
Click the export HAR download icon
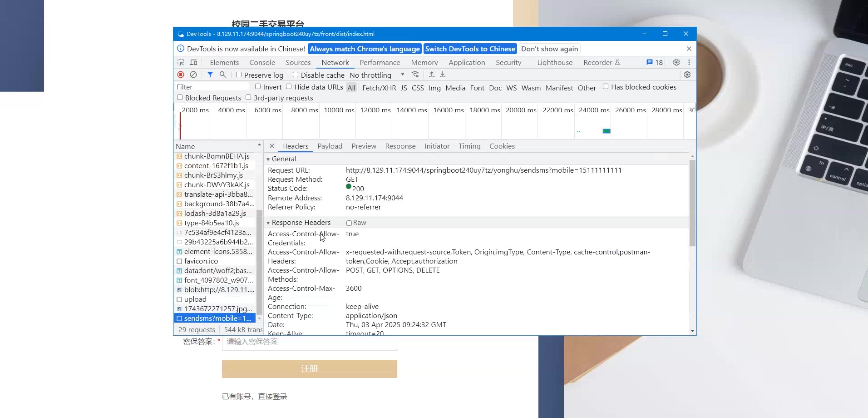[x=443, y=75]
